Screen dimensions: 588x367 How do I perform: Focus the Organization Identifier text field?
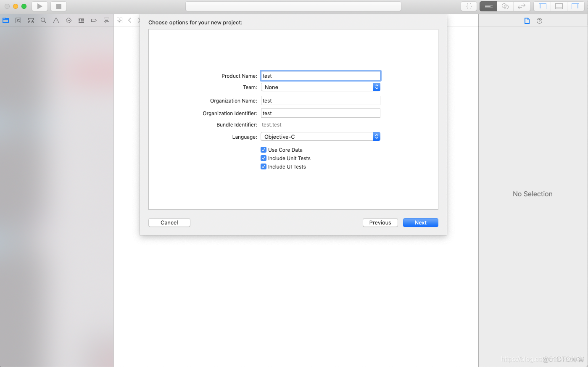321,113
